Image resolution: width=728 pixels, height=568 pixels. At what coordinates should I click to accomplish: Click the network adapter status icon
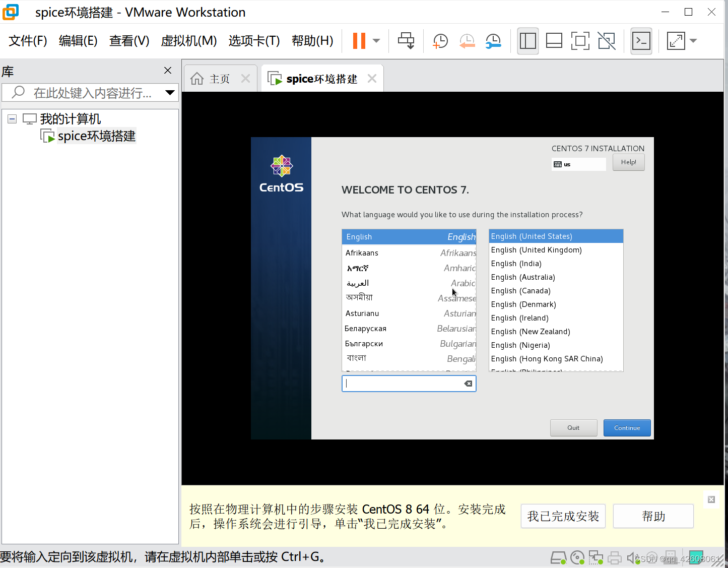pos(596,557)
